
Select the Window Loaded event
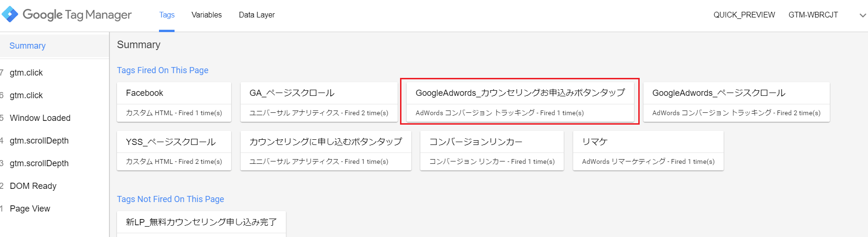[54, 118]
